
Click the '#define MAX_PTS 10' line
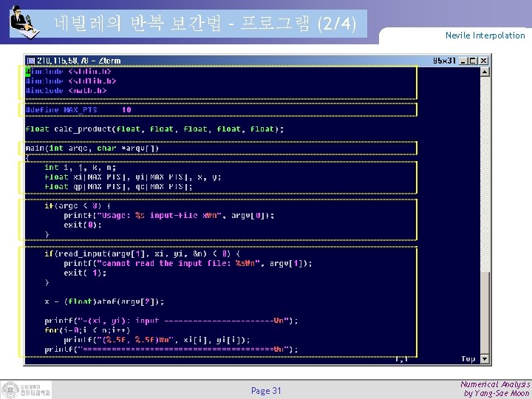pos(78,109)
